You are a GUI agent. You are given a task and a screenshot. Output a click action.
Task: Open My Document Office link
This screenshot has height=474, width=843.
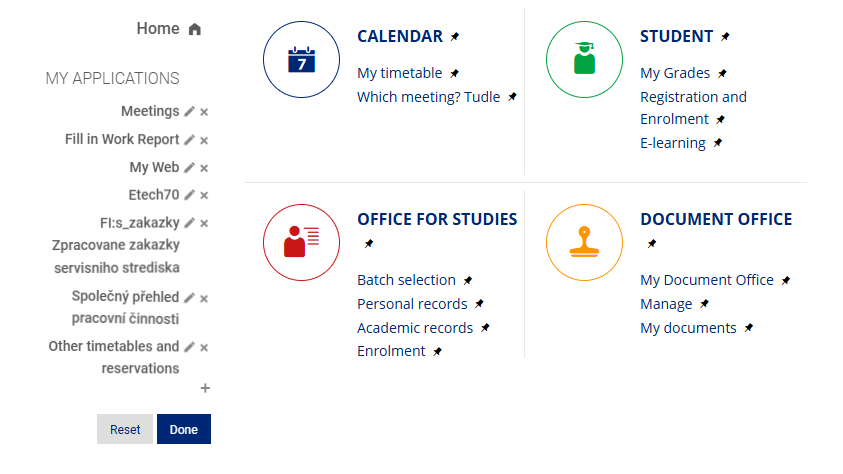[x=706, y=280]
